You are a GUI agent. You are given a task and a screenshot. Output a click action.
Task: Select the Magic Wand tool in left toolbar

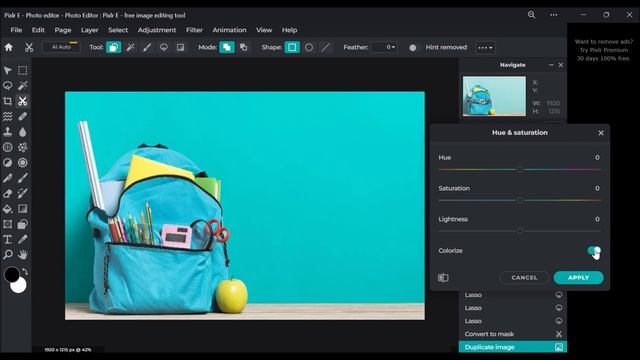(x=23, y=86)
